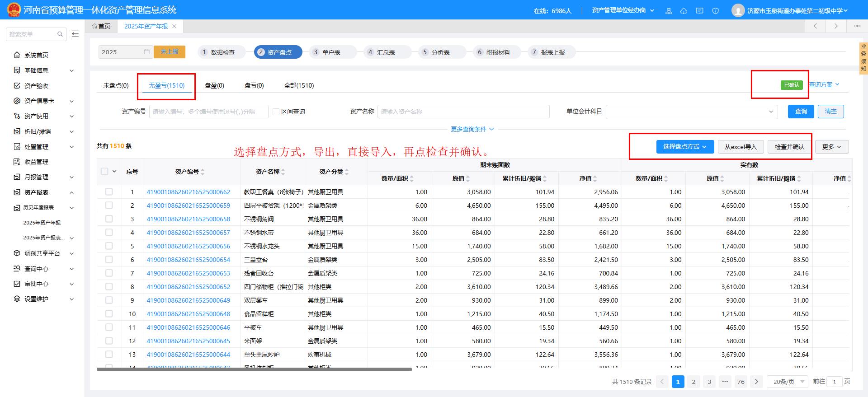Image resolution: width=868 pixels, height=397 pixels.
Task: Click the next tab arrow in tab bar
Action: tap(836, 26)
